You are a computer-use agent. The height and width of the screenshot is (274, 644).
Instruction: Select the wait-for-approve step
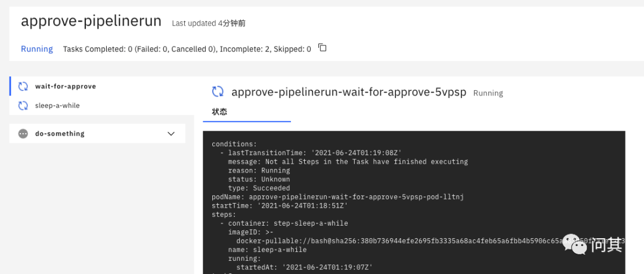pyautogui.click(x=66, y=86)
